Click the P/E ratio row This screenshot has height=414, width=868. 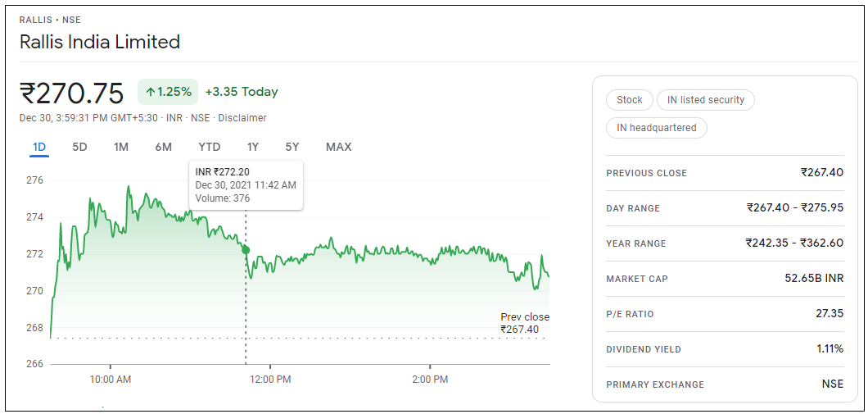725,314
